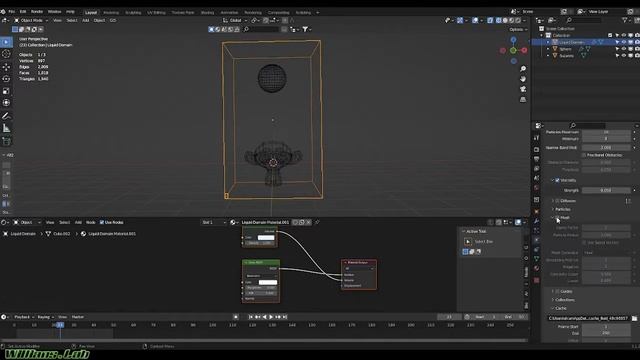Select the Rotate tool in viewport toolbar
This screenshot has width=640, height=360.
6,78
